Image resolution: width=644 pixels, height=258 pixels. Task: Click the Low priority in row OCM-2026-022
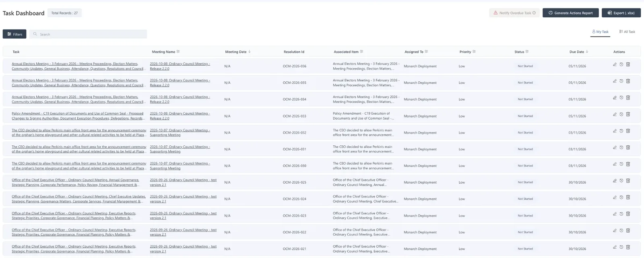[462, 232]
